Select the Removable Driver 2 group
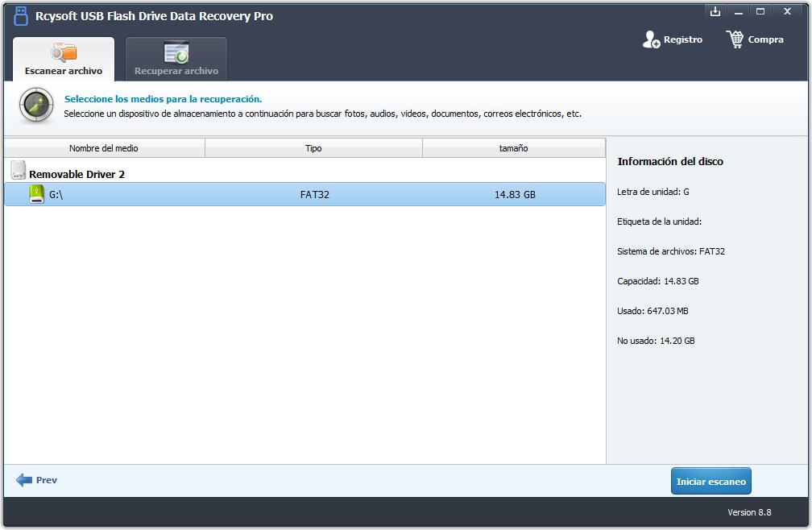812x530 pixels. pyautogui.click(x=77, y=174)
